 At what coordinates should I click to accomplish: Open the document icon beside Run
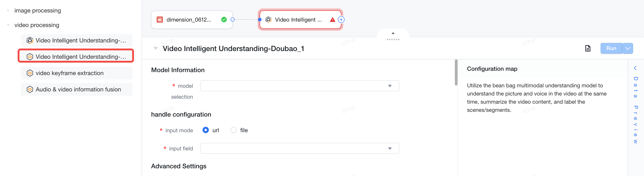coord(587,48)
